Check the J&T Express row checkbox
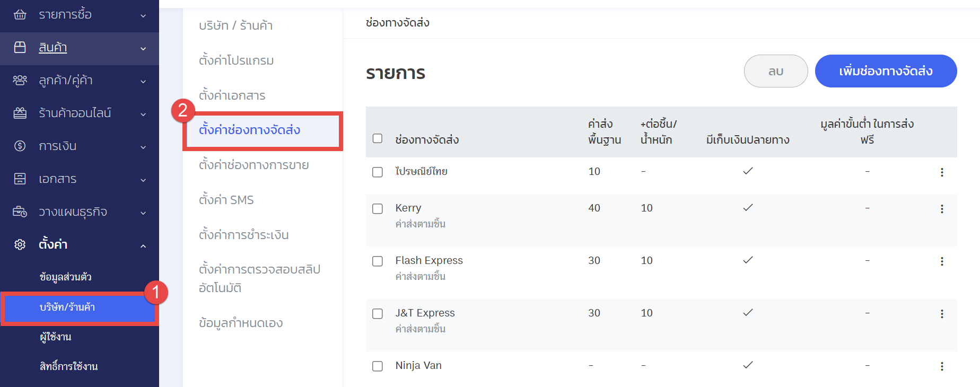 378,314
